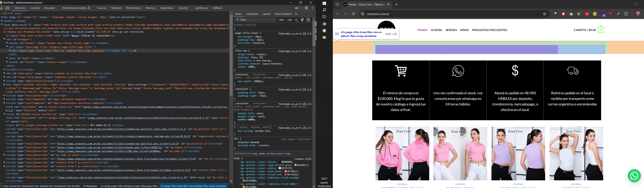Activate the inspect element picker in DevTools

click(x=2, y=8)
